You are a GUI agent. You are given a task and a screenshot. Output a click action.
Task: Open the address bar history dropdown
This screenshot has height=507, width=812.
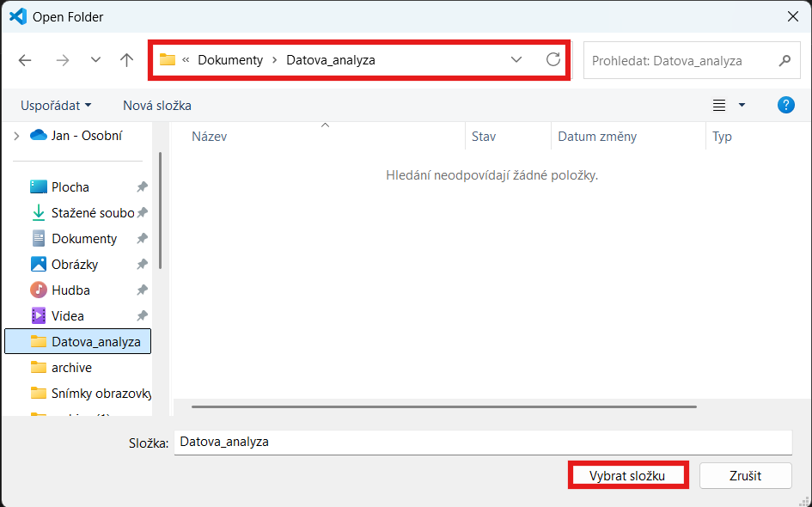pos(516,59)
